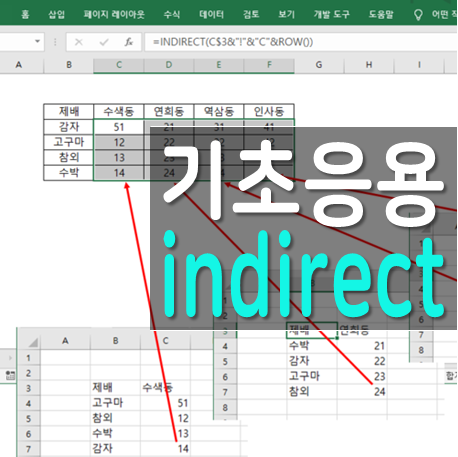The width and height of the screenshot is (458, 457).
Task: Select column A header next to the formula bar grid
Action: pos(19,65)
